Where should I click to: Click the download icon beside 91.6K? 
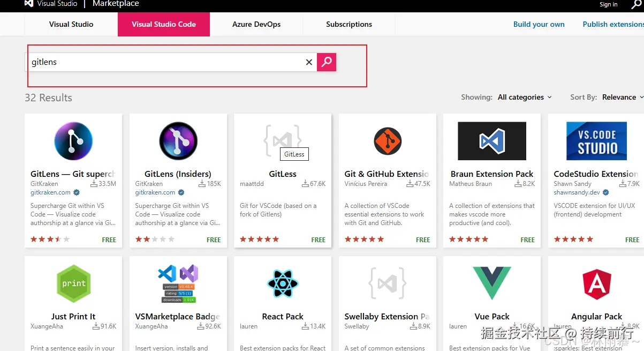tap(96, 326)
